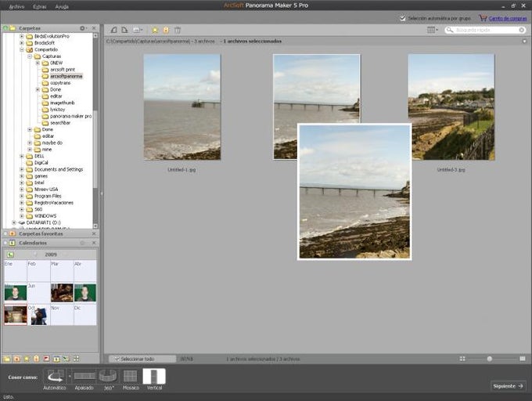The image size is (532, 401).
Task: Open the thumbnail view mode dropdown
Action: point(432,30)
